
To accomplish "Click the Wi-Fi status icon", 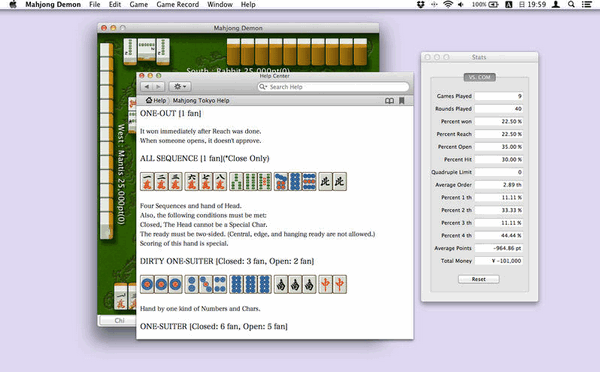I will (447, 5).
